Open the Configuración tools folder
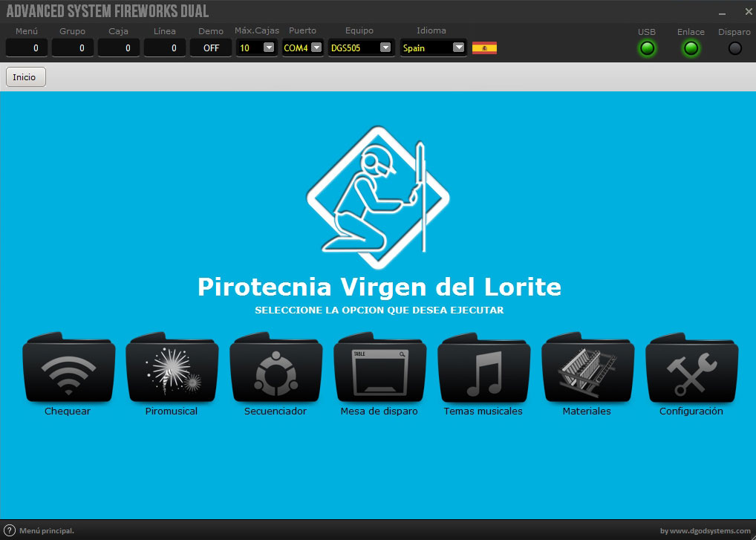756x540 pixels. [691, 369]
